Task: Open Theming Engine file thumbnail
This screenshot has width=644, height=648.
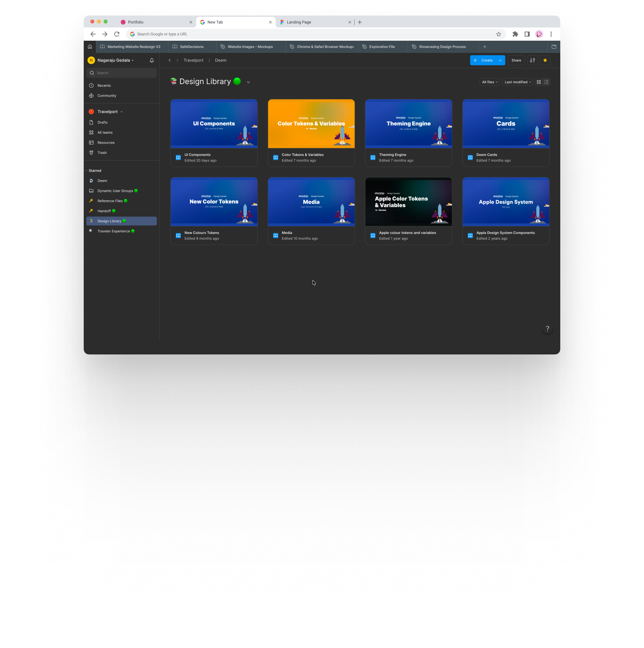Action: point(408,124)
